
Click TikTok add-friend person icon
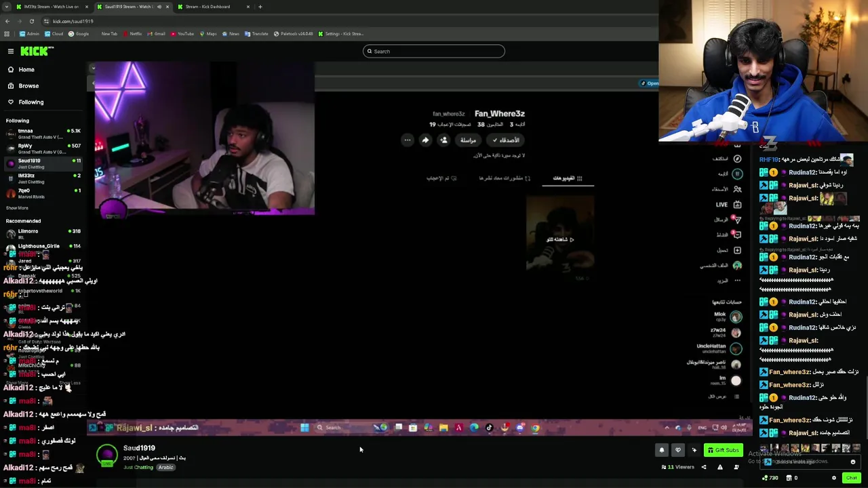point(443,140)
